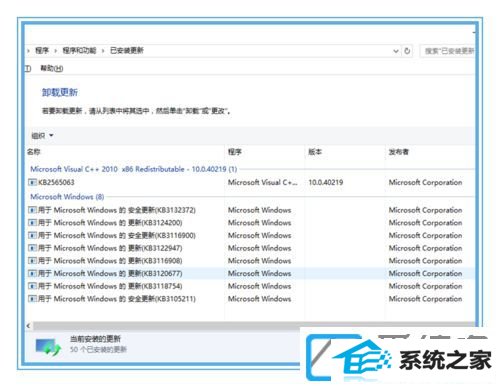Open the 组织 dropdown
This screenshot has width=500, height=387.
click(x=42, y=136)
